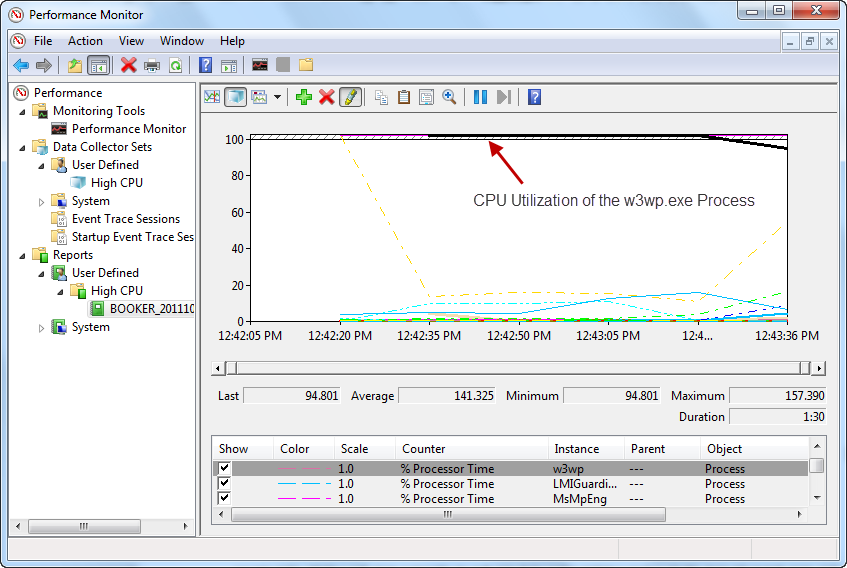Click the Counter column header
Image resolution: width=847 pixels, height=568 pixels.
pyautogui.click(x=423, y=449)
